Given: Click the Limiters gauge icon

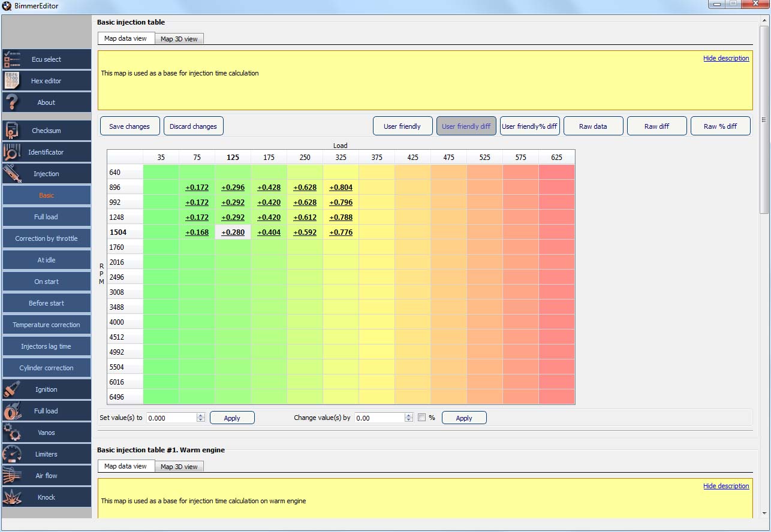Looking at the screenshot, I should click(12, 454).
